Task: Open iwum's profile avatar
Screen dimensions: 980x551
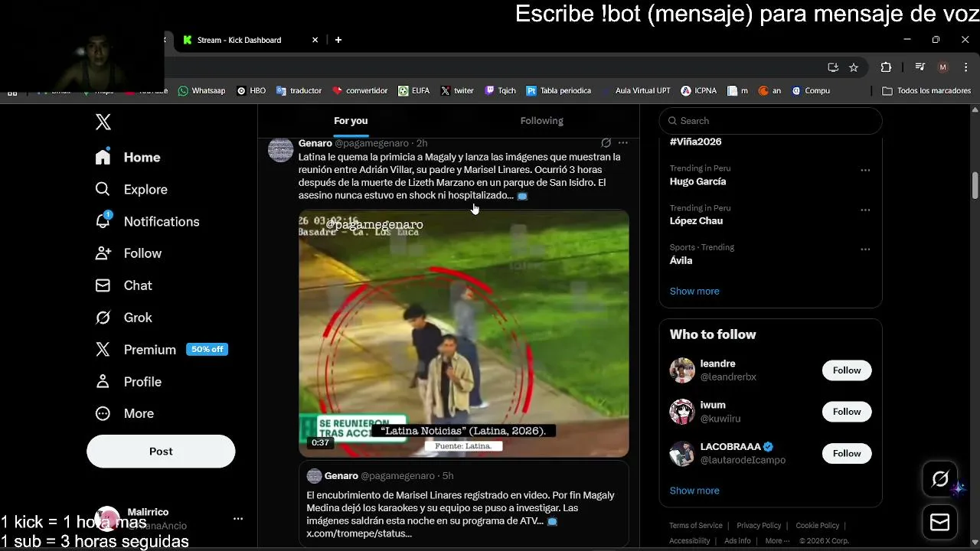Action: (x=682, y=412)
